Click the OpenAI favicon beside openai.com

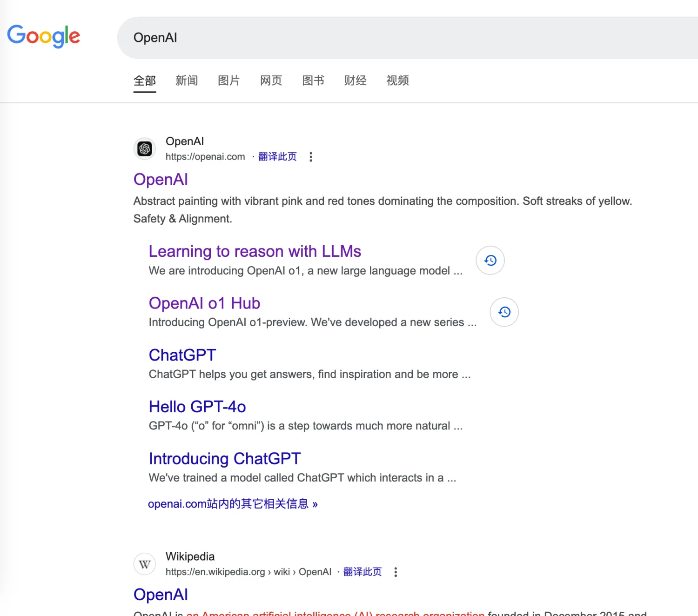coord(145,149)
